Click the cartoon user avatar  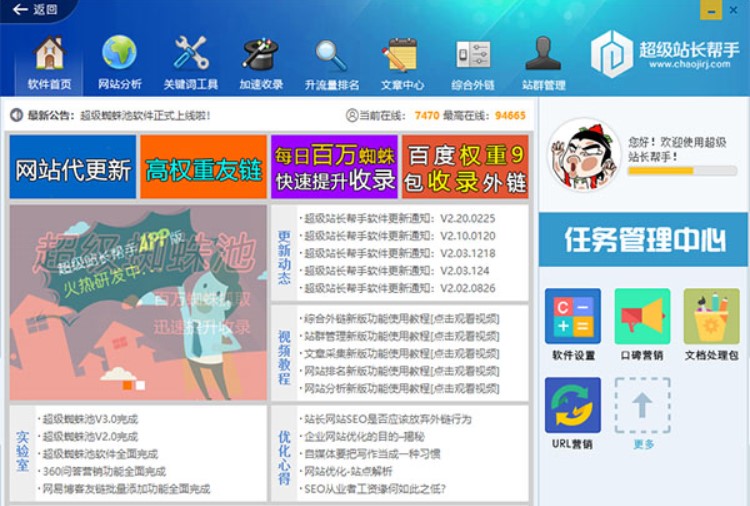pos(584,155)
